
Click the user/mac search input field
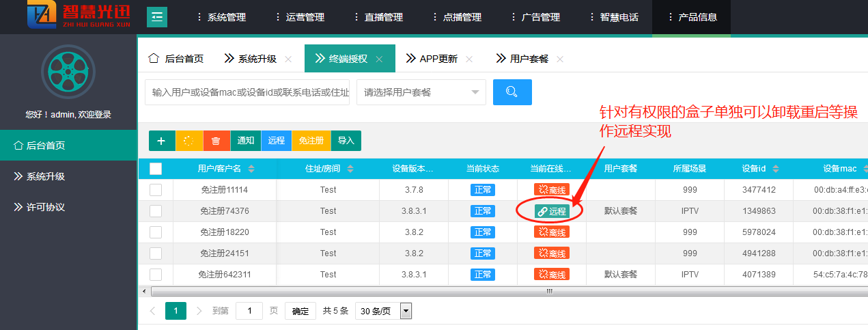click(247, 92)
